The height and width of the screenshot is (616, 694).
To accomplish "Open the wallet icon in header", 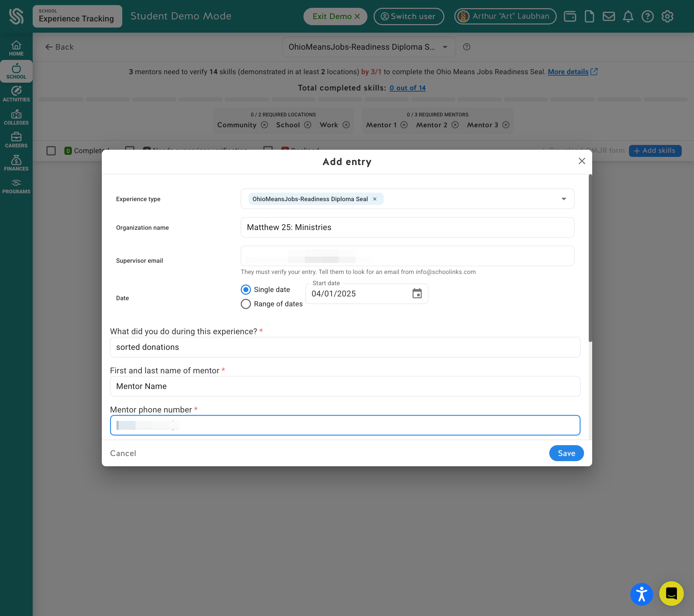I will pyautogui.click(x=570, y=16).
